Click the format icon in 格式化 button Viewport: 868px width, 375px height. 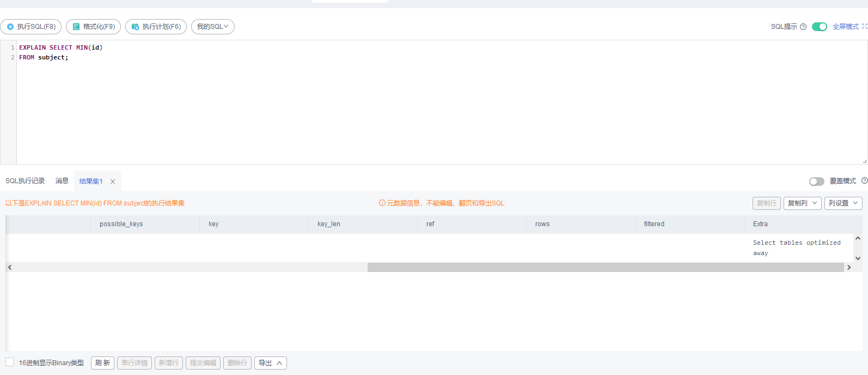(x=76, y=27)
